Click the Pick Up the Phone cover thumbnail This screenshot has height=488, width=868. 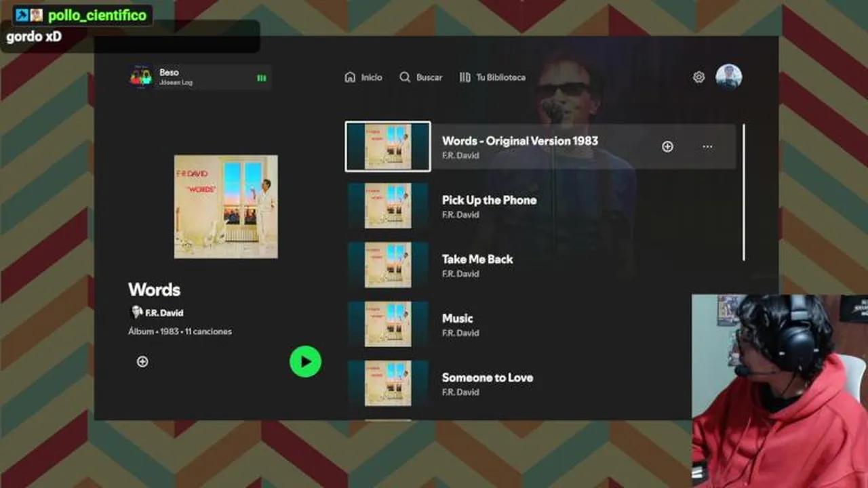(388, 205)
